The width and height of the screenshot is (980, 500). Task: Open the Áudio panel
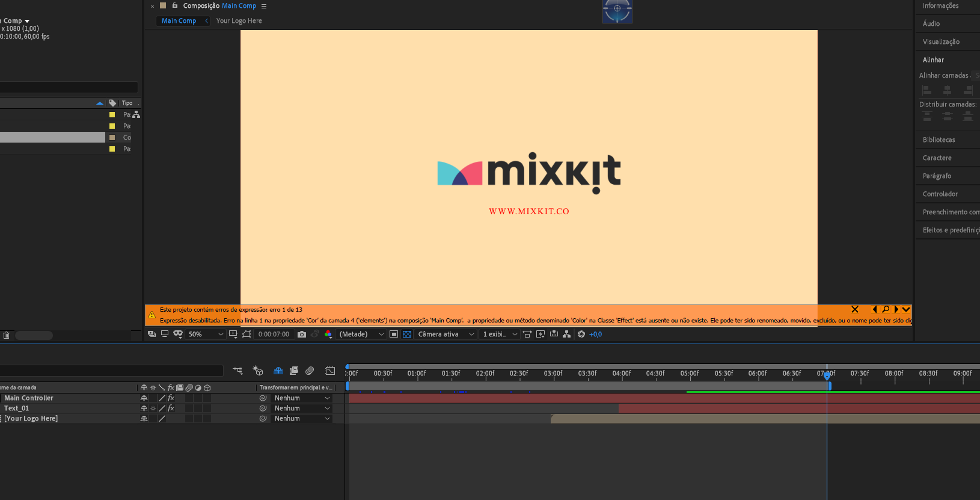[x=931, y=23]
